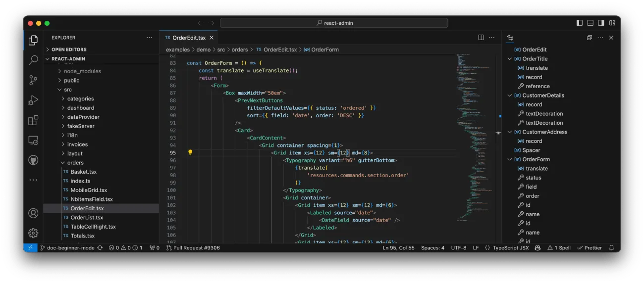This screenshot has width=644, height=283.
Task: Toggle the secondary sidebar layout button
Action: (601, 23)
